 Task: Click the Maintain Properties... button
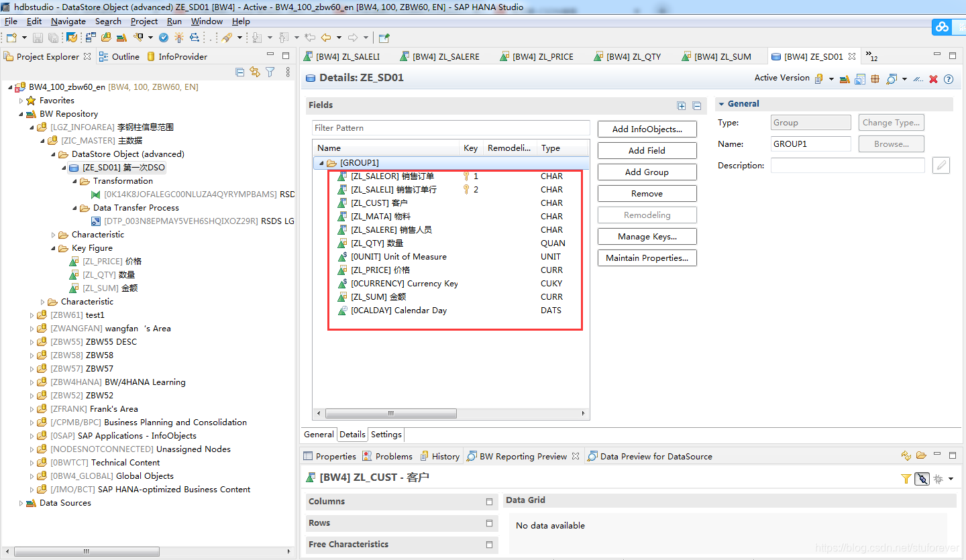tap(647, 258)
